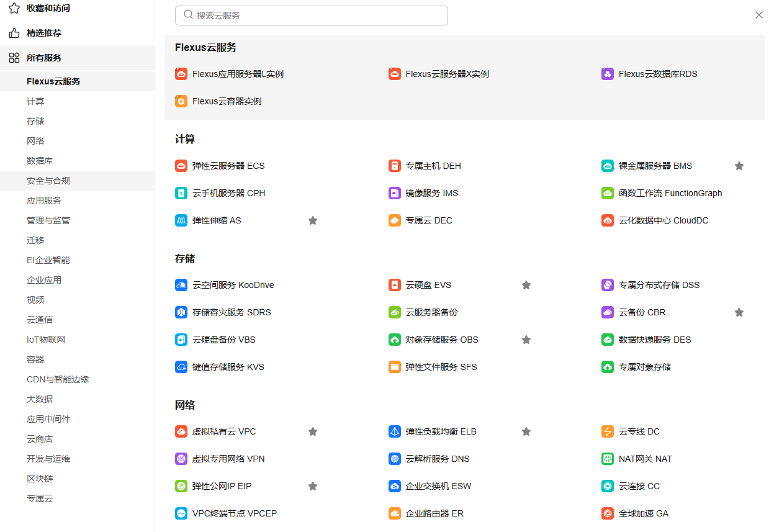This screenshot has width=769, height=532.
Task: Toggle the favorite star for 弹性负载均衡 ELB
Action: tap(526, 431)
